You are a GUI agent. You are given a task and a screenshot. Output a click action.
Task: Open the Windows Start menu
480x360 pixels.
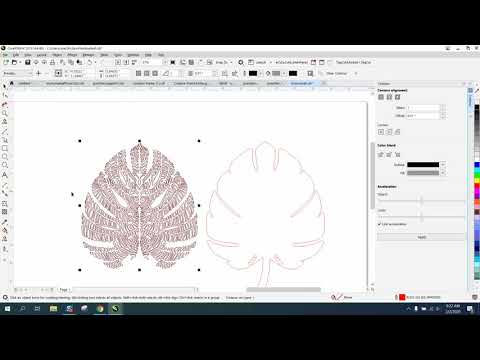(x=7, y=309)
